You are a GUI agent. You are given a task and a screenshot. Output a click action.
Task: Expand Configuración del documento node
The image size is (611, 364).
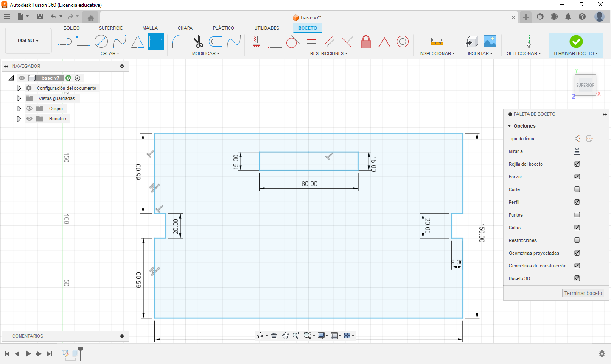tap(19, 88)
